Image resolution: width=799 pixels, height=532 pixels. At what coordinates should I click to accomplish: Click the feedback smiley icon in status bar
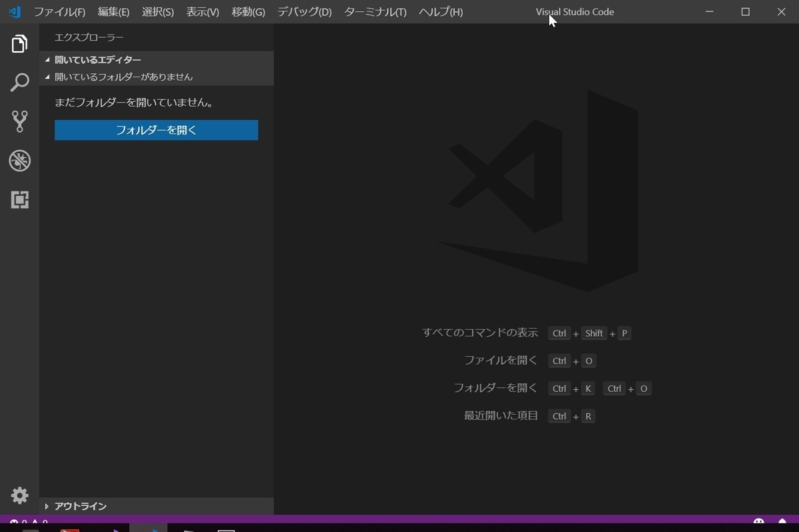tap(758, 524)
